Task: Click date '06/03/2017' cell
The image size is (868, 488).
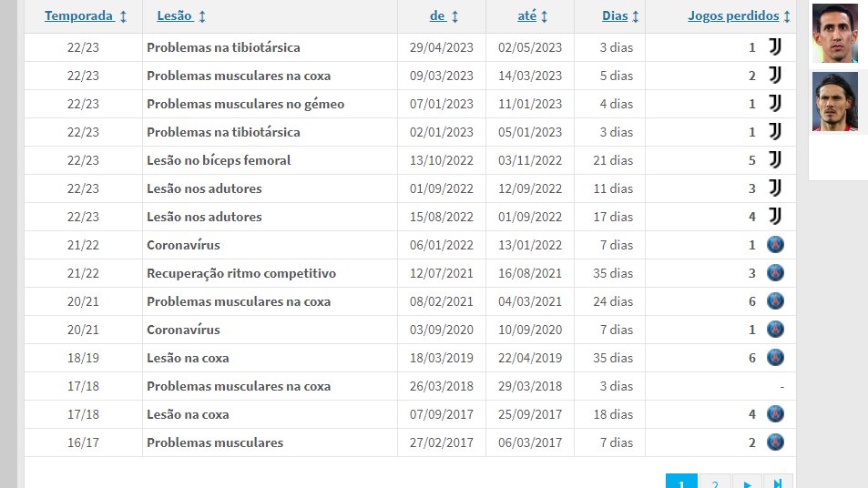Action: [530, 442]
